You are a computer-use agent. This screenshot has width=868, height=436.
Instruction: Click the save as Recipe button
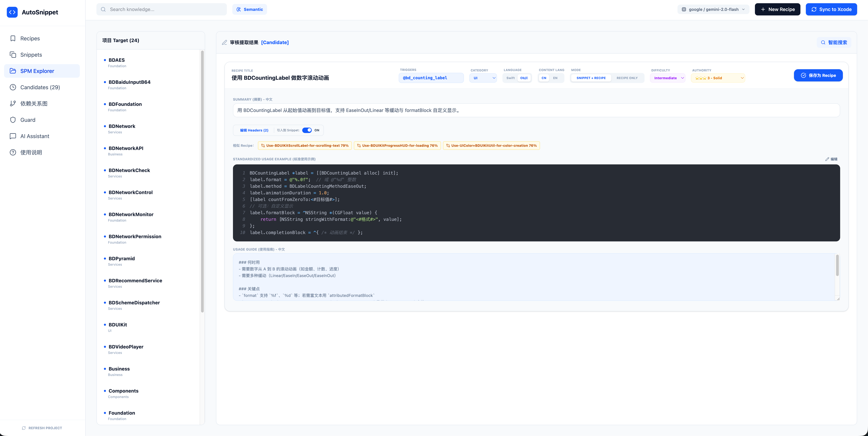pos(818,75)
